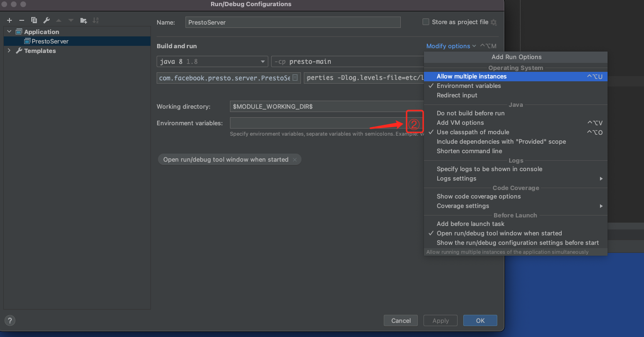Select Show code coverage options
The image size is (644, 337).
(515, 196)
